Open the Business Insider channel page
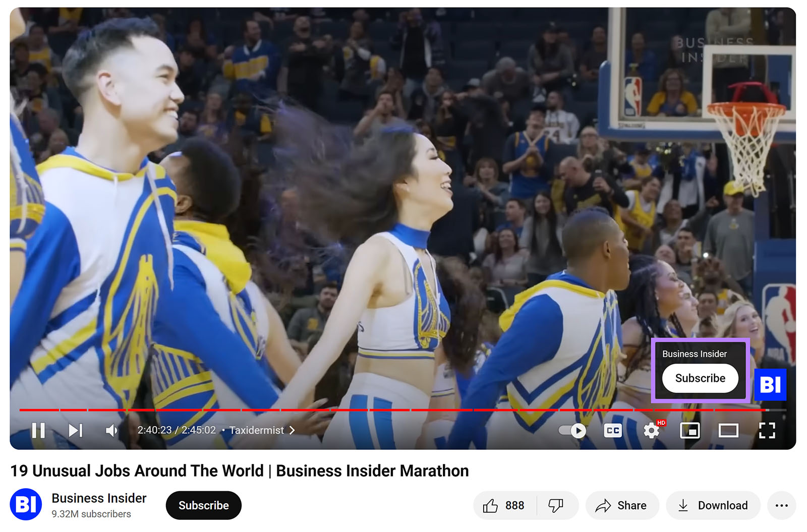 pyautogui.click(x=98, y=498)
